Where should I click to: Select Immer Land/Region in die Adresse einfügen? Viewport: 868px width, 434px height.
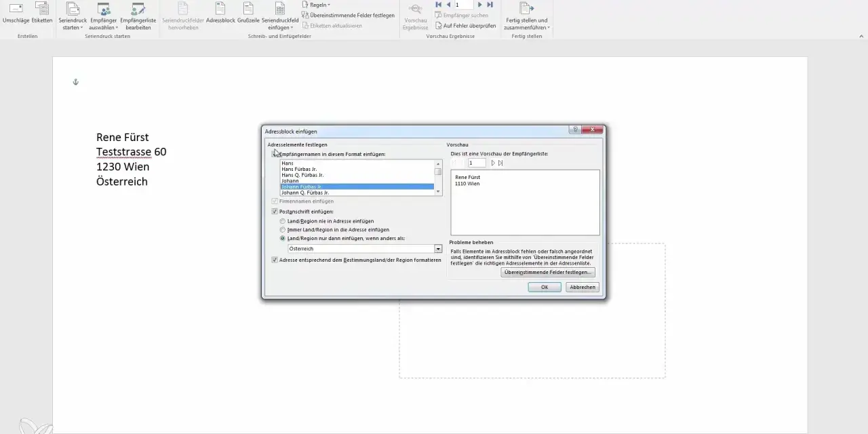[283, 230]
